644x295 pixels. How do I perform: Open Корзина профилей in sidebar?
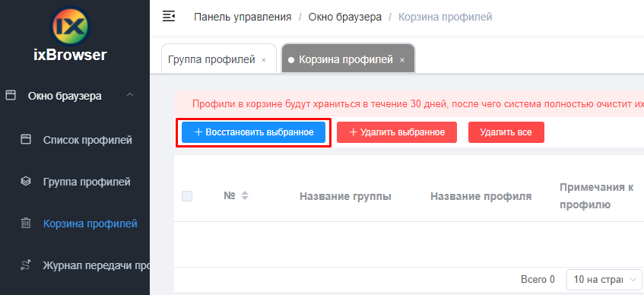click(x=90, y=224)
